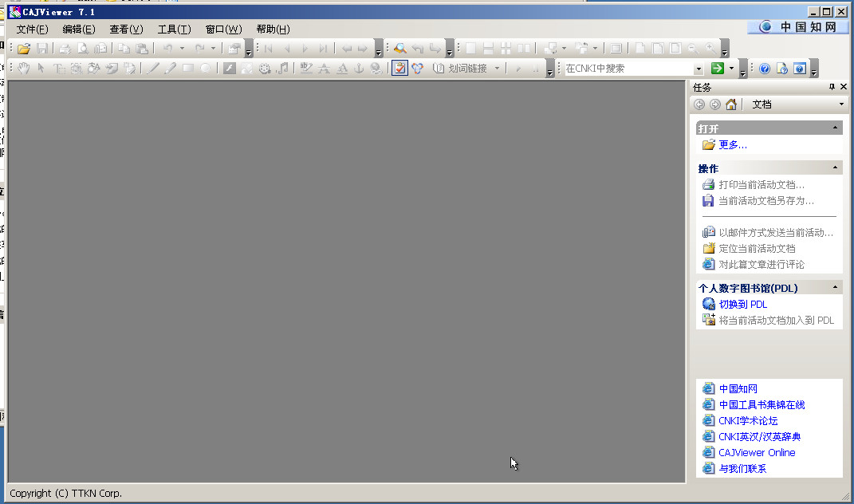Select the Ellipse annotation tool
Screen dimensions: 854x504
coord(206,68)
